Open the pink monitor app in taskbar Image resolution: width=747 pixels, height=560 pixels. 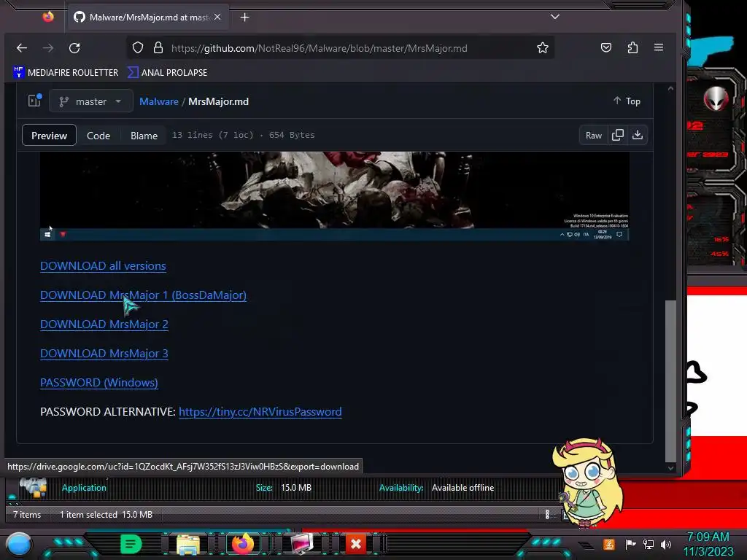point(302,544)
